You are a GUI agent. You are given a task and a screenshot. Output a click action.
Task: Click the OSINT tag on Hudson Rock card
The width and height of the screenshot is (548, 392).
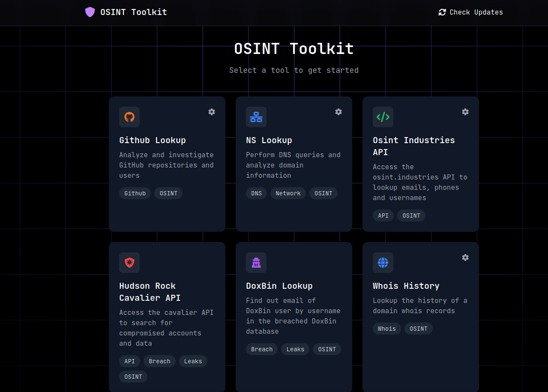click(133, 377)
